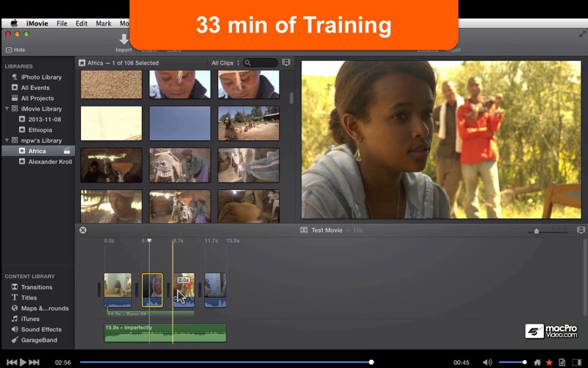Viewport: 588px width, 368px height.
Task: Click the browser vertical scrollbar
Action: [x=291, y=98]
